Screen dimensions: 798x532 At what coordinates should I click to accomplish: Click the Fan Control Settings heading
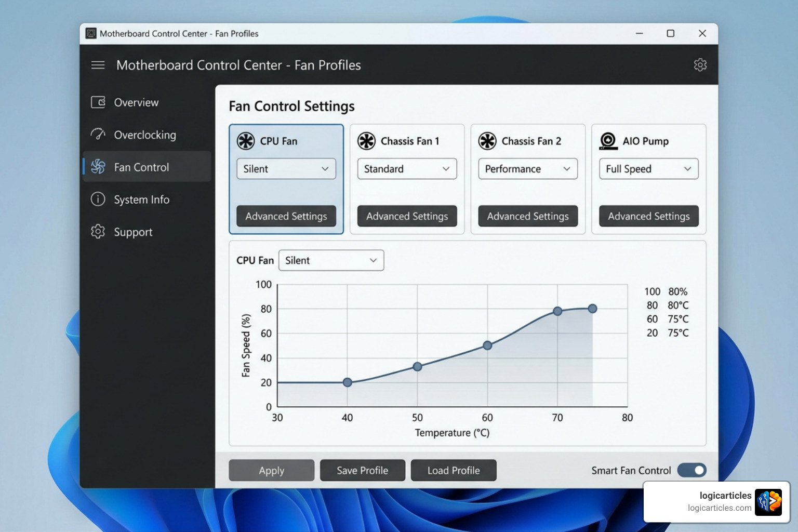[x=291, y=106]
